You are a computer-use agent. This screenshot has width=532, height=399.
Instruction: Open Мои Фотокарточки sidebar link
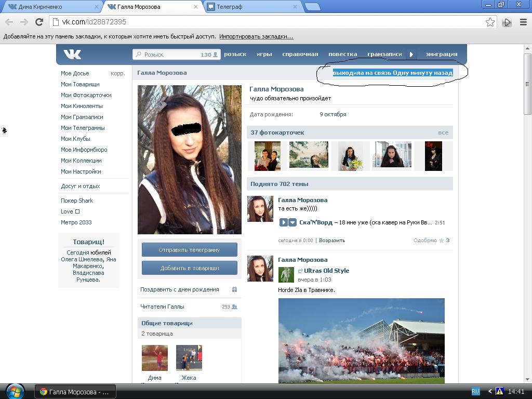pyautogui.click(x=86, y=95)
